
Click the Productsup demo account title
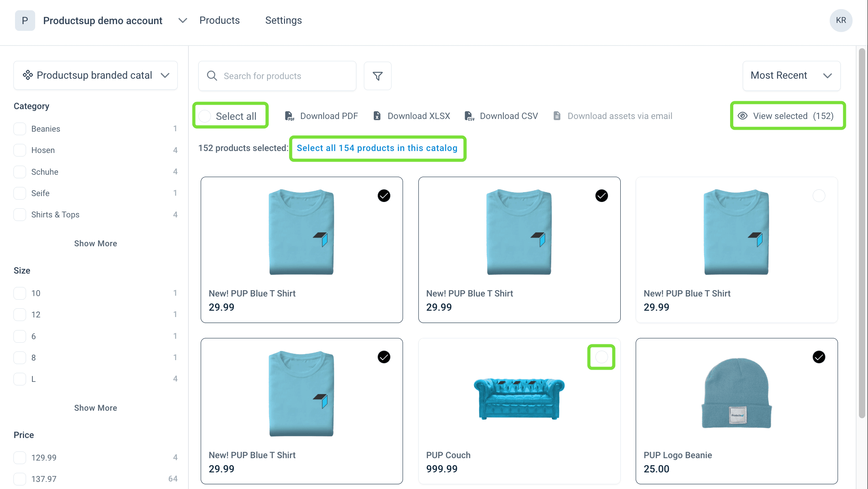(103, 21)
